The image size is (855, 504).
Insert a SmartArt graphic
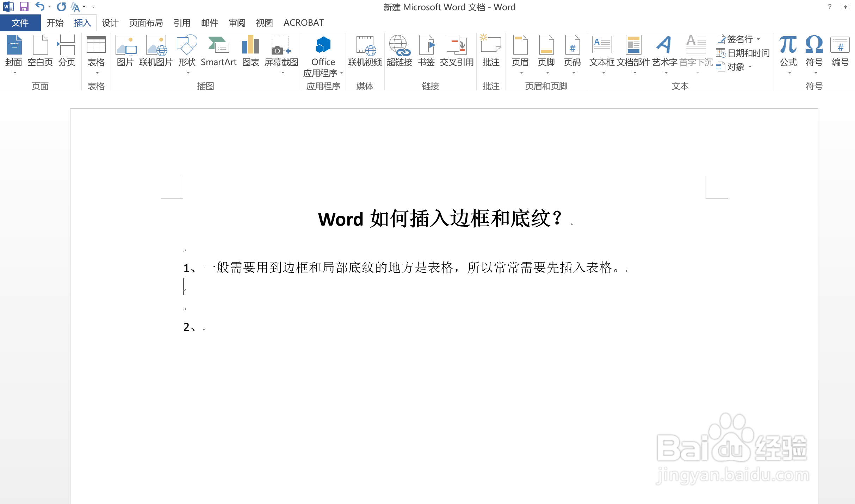click(x=218, y=52)
